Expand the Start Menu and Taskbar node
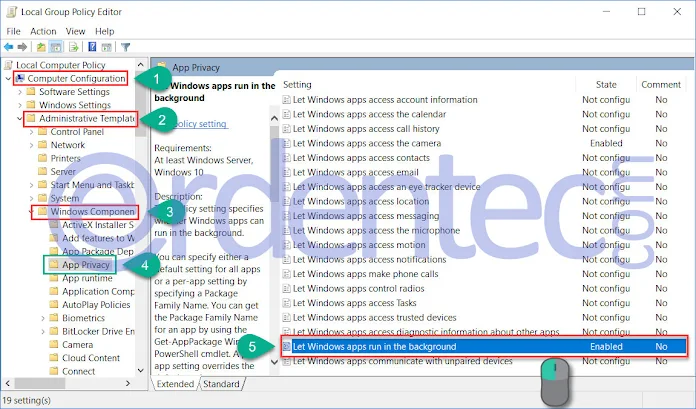Viewport: 696px width, 409px height. 31,185
